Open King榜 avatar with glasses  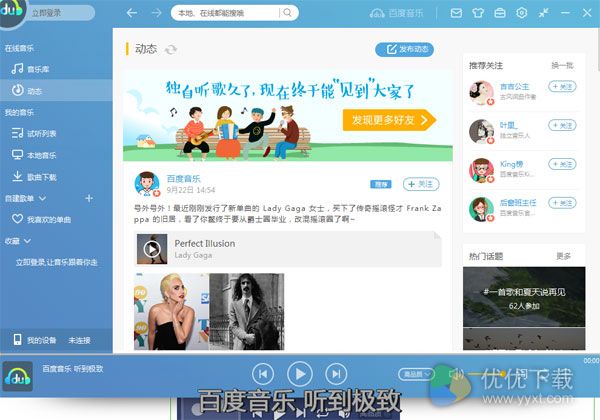[x=481, y=170]
